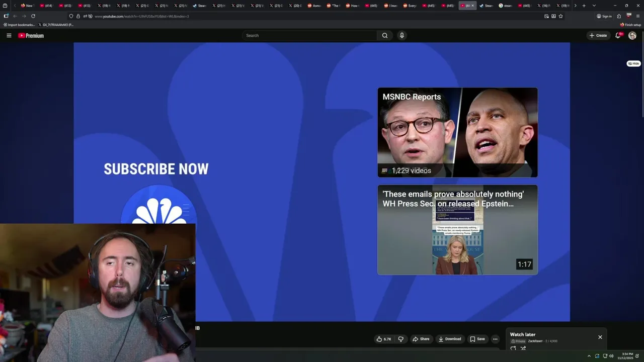Click the SUBSCRIBE NOW channel logo
This screenshot has width=644, height=362.
pyautogui.click(x=158, y=205)
